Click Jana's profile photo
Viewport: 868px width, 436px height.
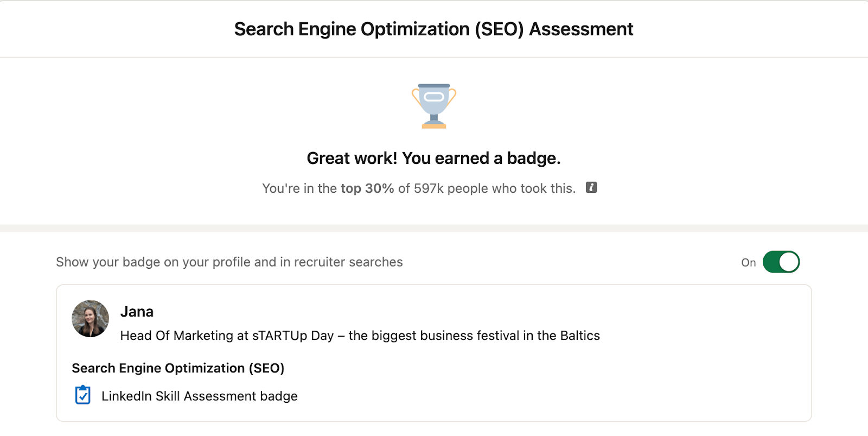click(x=91, y=319)
